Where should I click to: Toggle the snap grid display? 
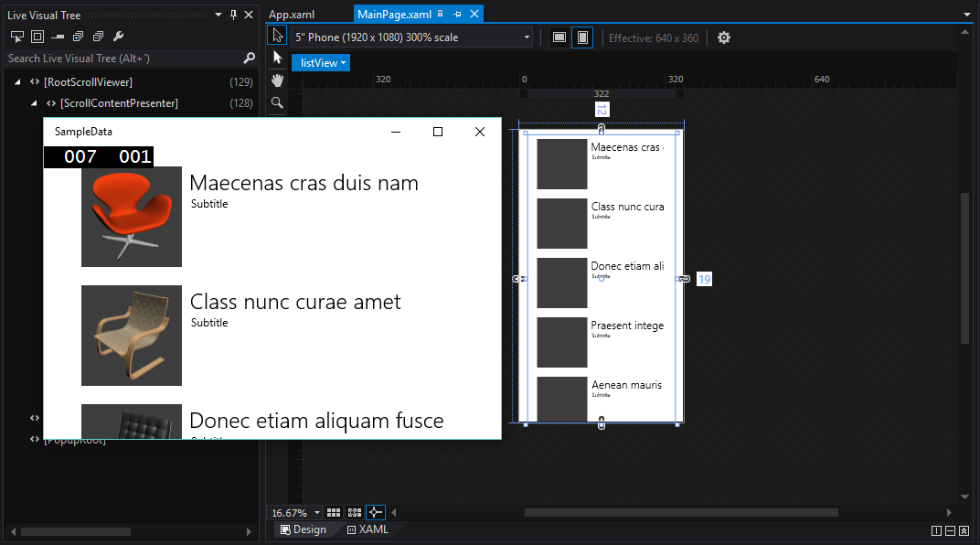[334, 512]
